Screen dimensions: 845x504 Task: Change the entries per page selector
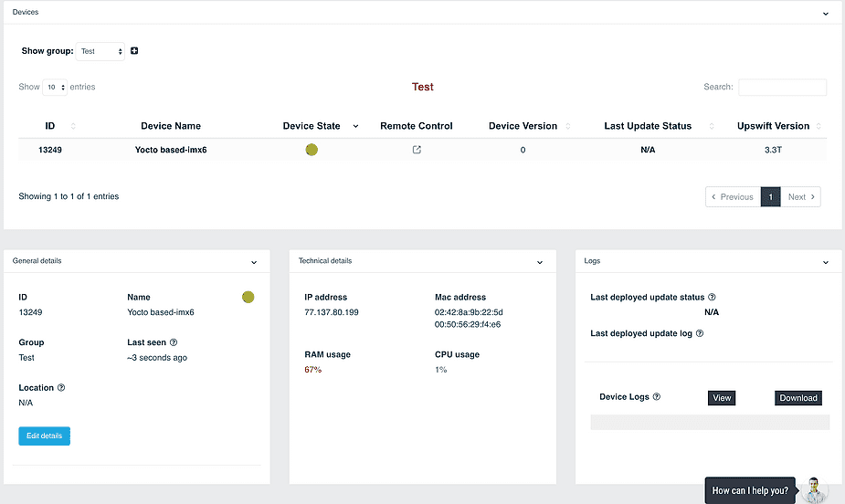coord(55,87)
